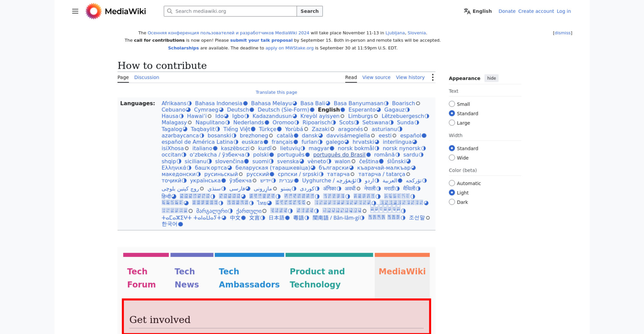Dismiss the conference banner notice
Image resolution: width=644 pixels, height=334 pixels.
(x=563, y=33)
